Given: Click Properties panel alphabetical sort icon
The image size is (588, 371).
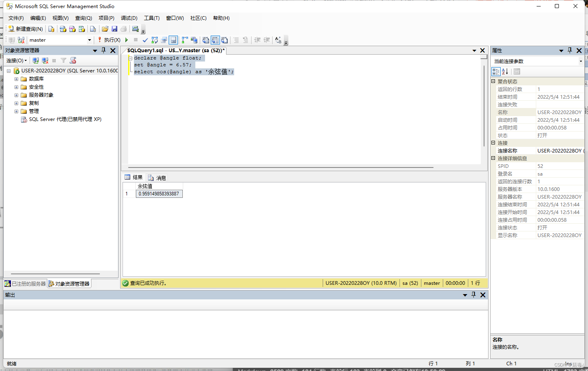Looking at the screenshot, I should pyautogui.click(x=505, y=72).
